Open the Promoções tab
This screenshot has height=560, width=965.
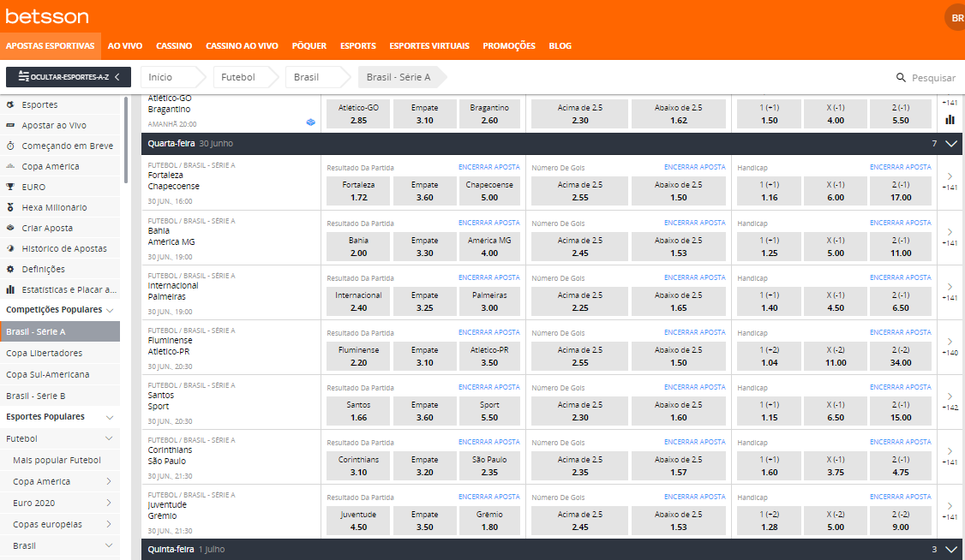(x=509, y=46)
